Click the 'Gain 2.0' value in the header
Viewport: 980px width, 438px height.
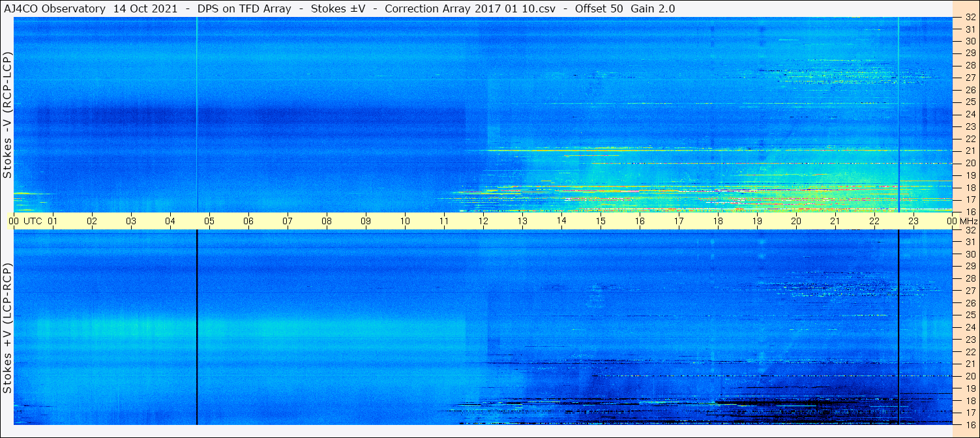pyautogui.click(x=653, y=8)
